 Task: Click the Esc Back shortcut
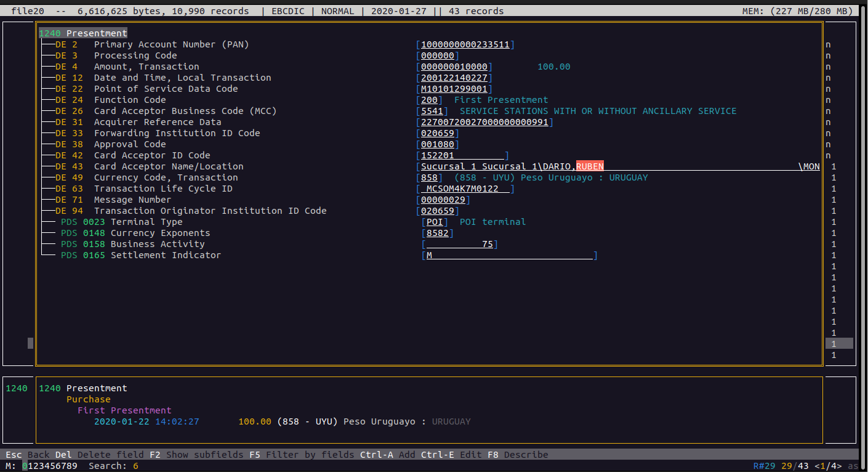tap(27, 455)
